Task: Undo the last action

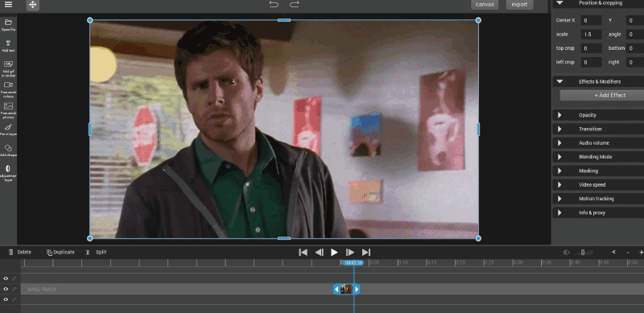Action: 274,5
